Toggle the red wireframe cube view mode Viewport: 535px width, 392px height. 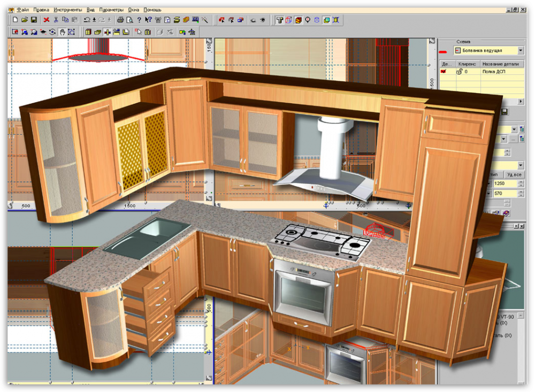coord(289,20)
